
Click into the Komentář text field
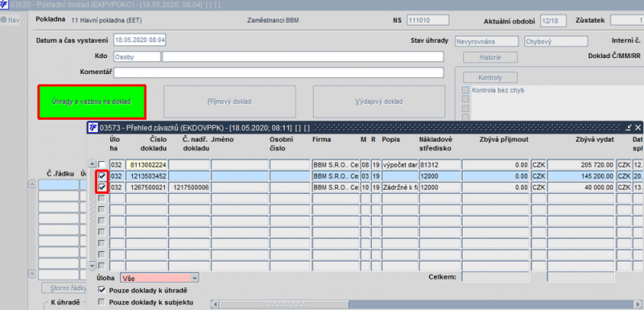279,72
